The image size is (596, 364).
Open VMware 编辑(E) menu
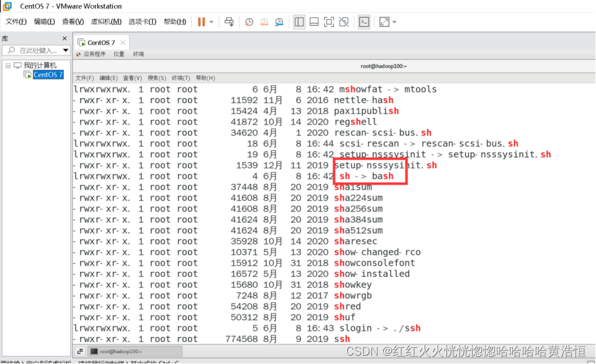pyautogui.click(x=44, y=22)
